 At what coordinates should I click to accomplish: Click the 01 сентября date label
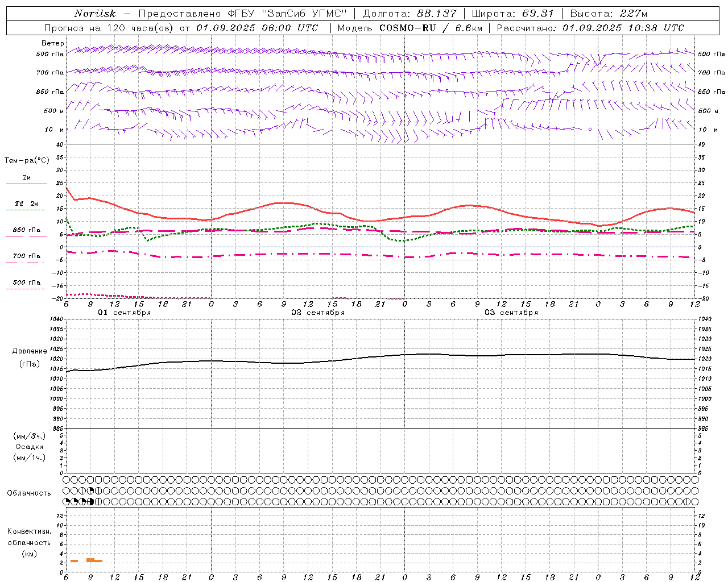coord(125,313)
